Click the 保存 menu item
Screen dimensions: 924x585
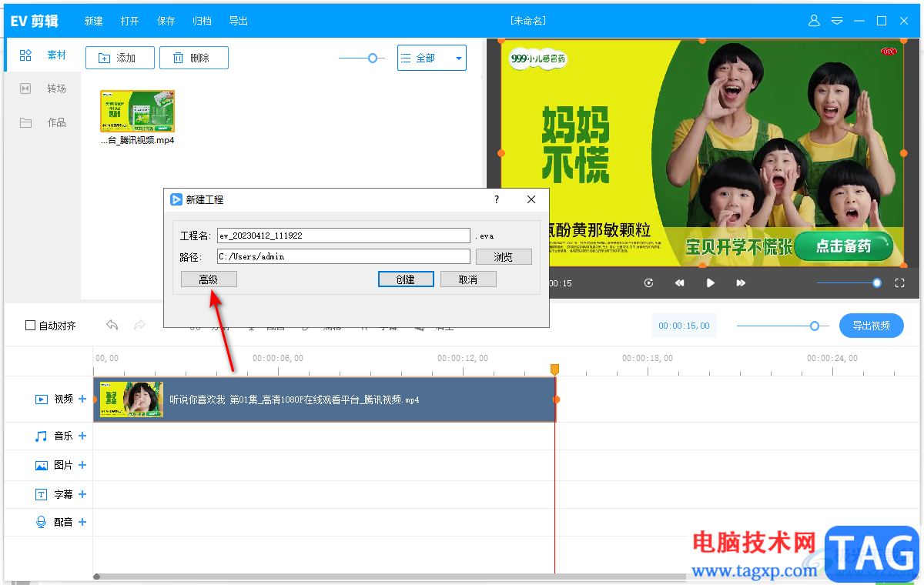[166, 22]
